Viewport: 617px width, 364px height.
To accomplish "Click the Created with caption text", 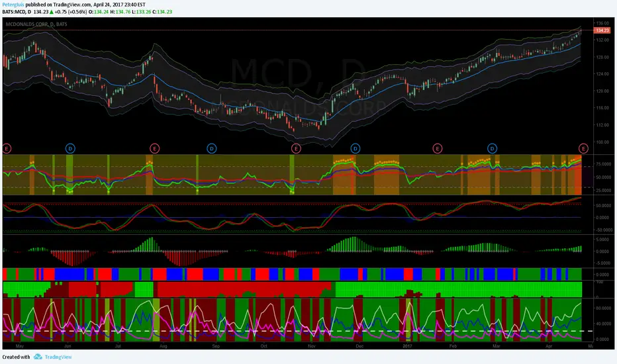I will pyautogui.click(x=16, y=357).
